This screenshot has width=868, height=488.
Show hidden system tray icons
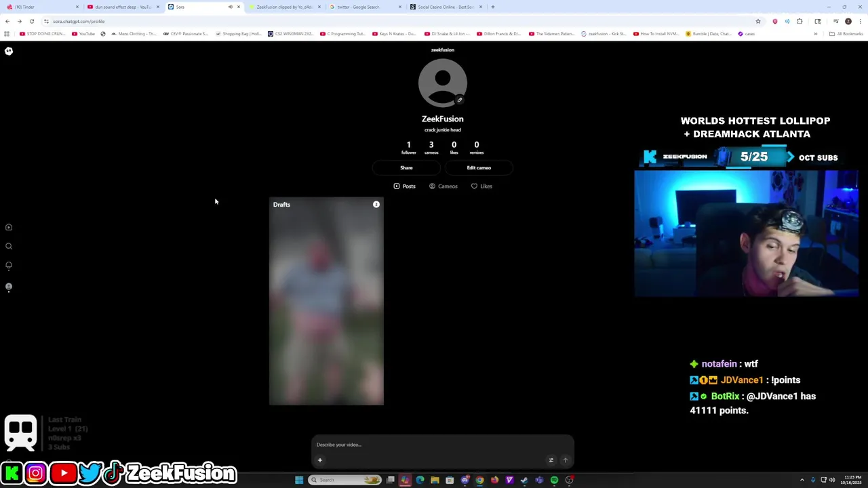pos(802,480)
